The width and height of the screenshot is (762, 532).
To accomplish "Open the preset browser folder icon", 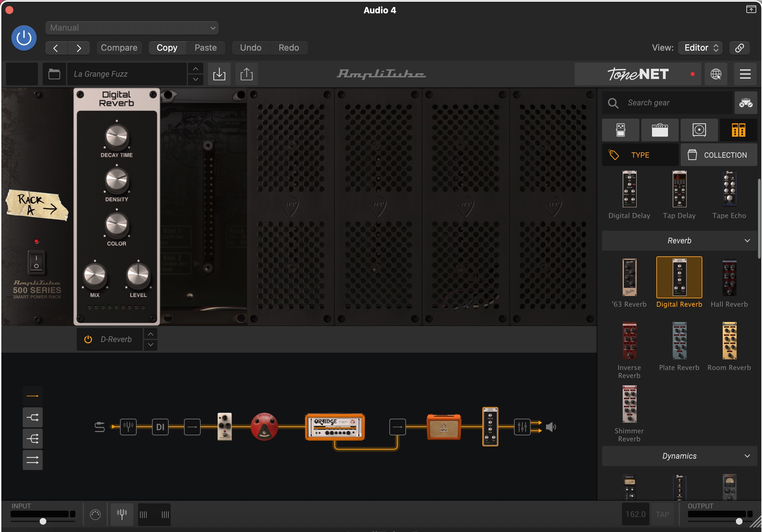I will click(54, 74).
